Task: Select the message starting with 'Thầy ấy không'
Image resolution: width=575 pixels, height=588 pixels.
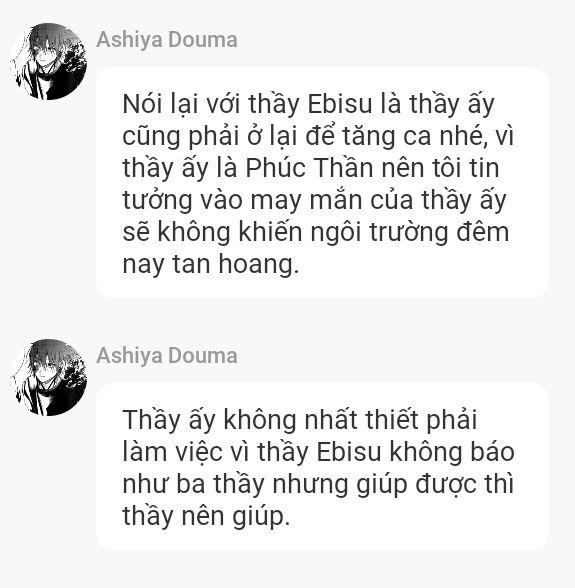Action: click(x=323, y=466)
